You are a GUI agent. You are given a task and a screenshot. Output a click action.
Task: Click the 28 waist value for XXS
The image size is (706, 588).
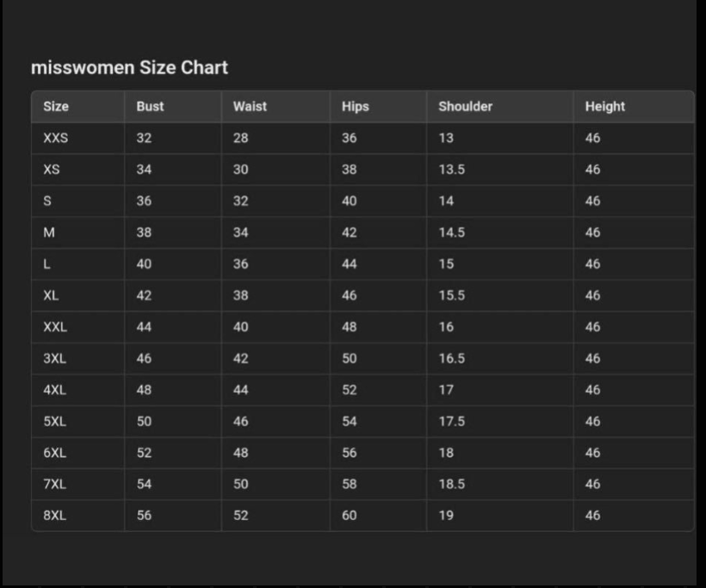click(x=240, y=139)
